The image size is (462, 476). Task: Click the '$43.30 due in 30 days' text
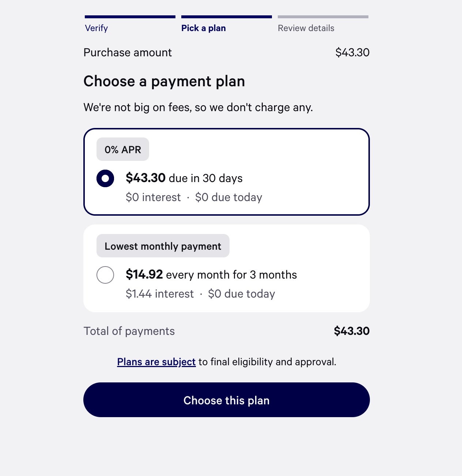point(184,178)
